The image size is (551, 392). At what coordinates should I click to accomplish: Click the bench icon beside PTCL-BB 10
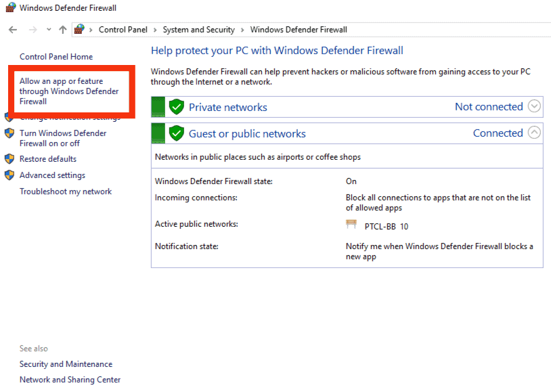tap(351, 224)
